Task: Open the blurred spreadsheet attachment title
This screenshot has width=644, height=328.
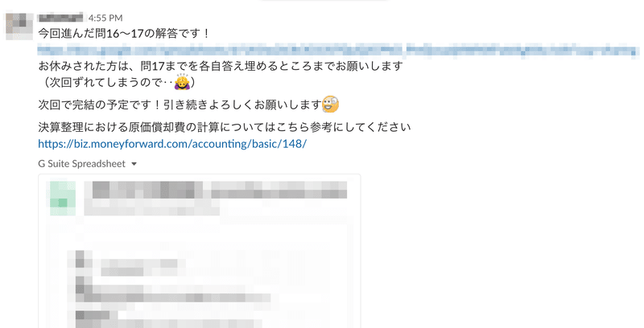Action: [216, 190]
